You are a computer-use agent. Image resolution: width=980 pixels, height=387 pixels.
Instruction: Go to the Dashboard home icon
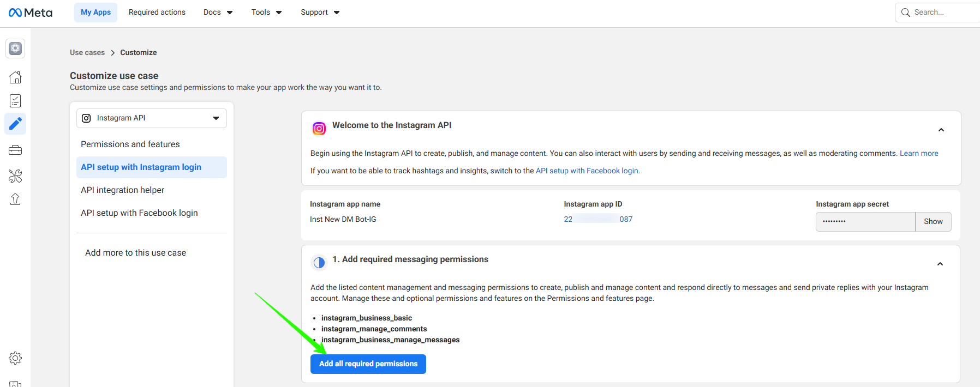coord(15,77)
